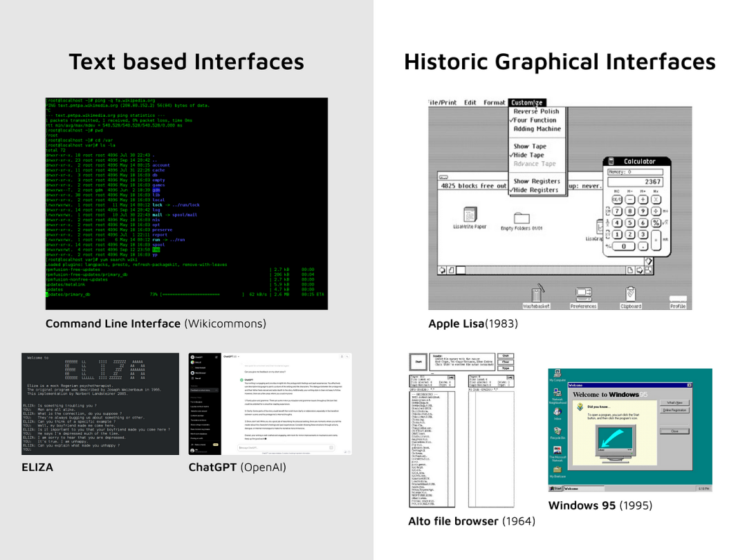Enable the Show Tape option
Screen dimensions: 747x560
tap(530, 146)
